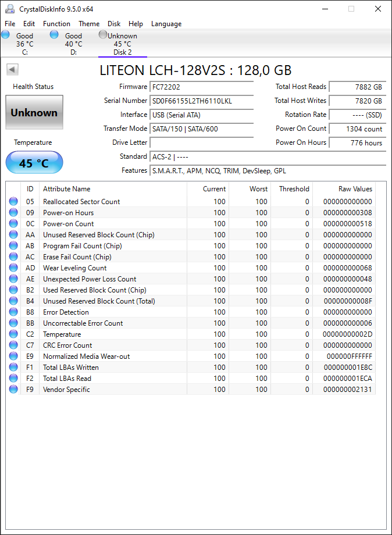Viewport: 392px width, 535px height.
Task: Click Total Host Reads value 7882 GB
Action: click(x=358, y=87)
